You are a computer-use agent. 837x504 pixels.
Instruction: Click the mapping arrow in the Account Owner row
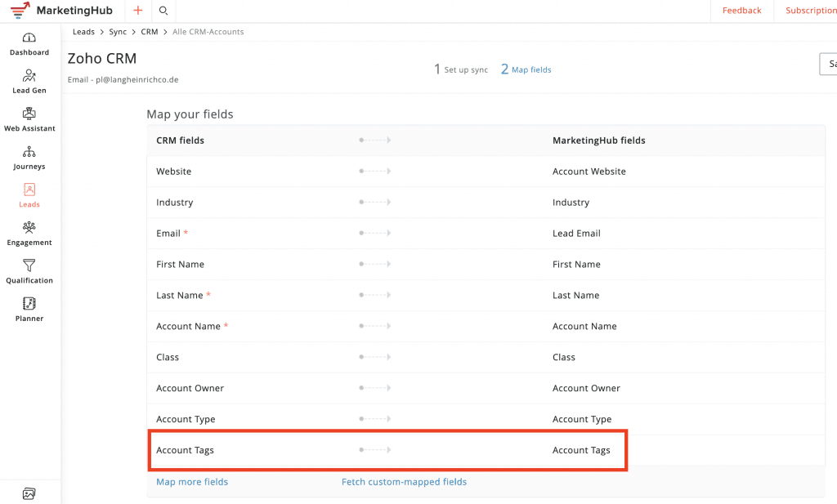(374, 388)
